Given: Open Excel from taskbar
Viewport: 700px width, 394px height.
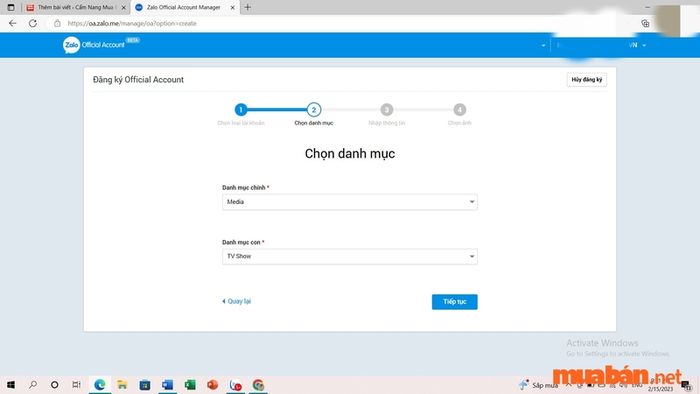Looking at the screenshot, I should (x=190, y=385).
